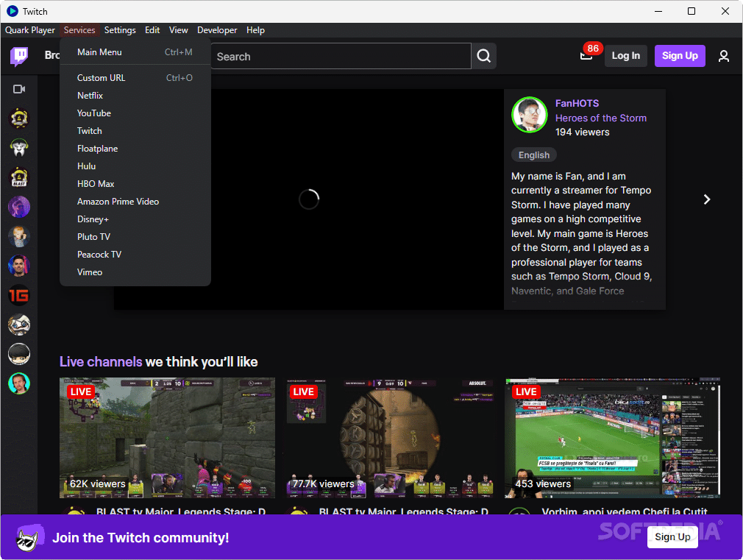743x560 pixels.
Task: Click the cat mascot icon in the banner
Action: pyautogui.click(x=30, y=538)
